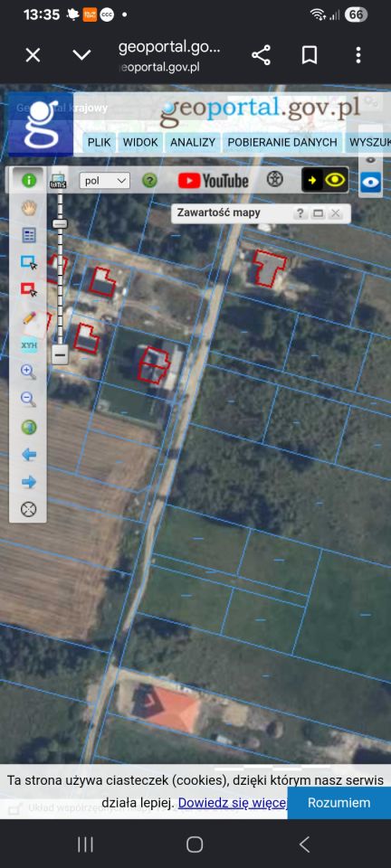Accept cookies with Rozumiem button
The height and width of the screenshot is (868, 391).
click(x=339, y=803)
